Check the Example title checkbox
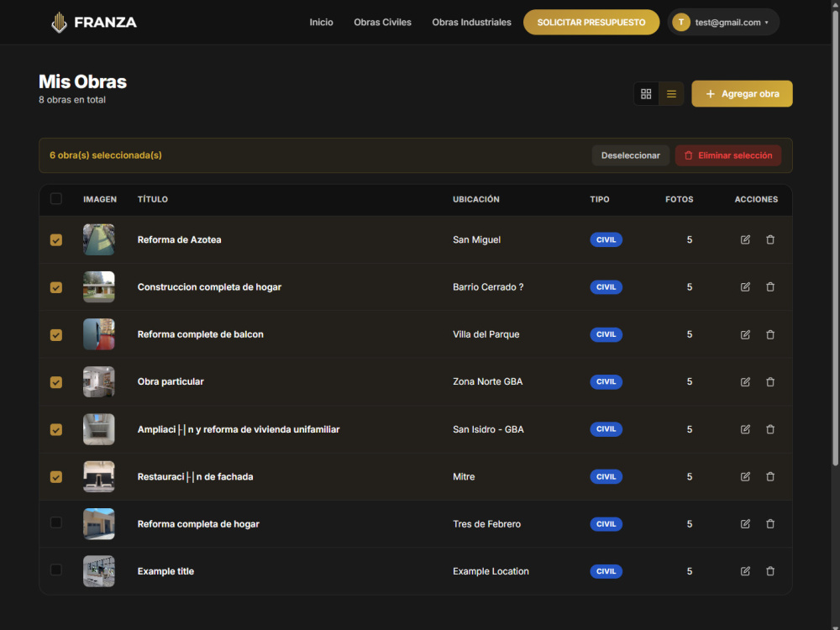840x630 pixels. [55, 570]
